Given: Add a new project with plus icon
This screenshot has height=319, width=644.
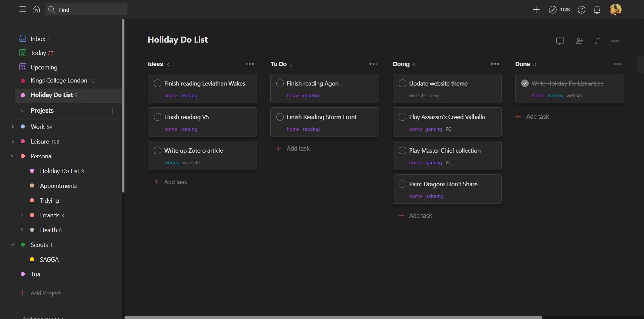Looking at the screenshot, I should (112, 111).
